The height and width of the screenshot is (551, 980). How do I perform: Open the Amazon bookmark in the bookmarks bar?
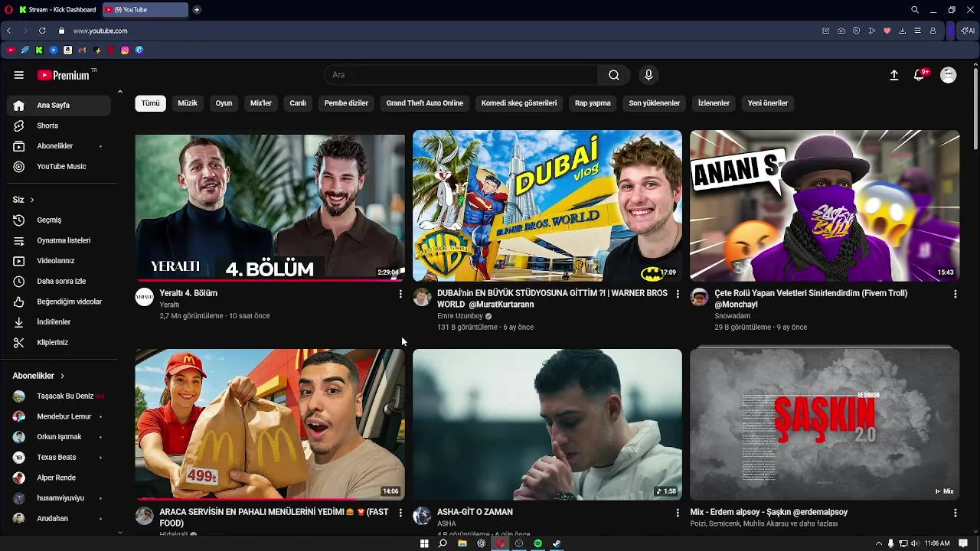pos(68,50)
